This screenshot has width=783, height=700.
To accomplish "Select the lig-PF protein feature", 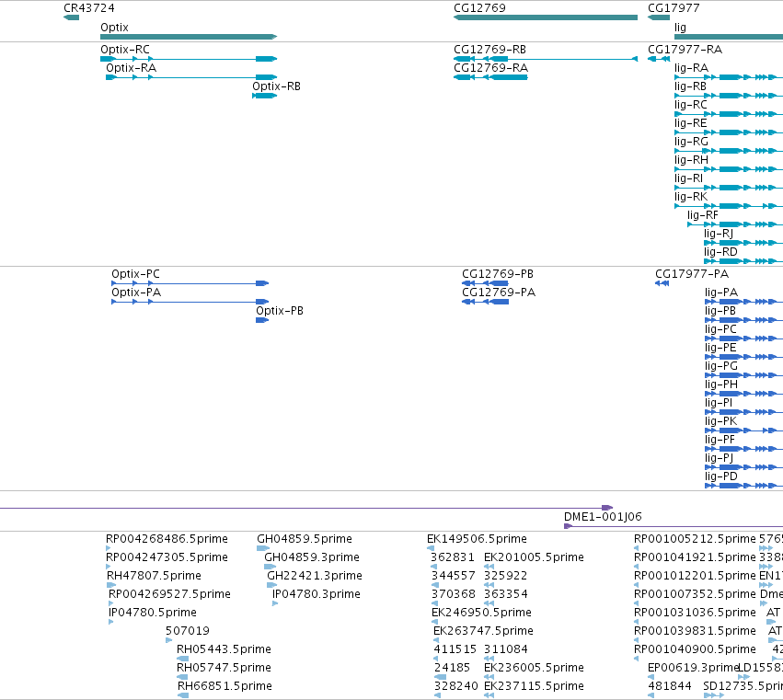I will [743, 449].
